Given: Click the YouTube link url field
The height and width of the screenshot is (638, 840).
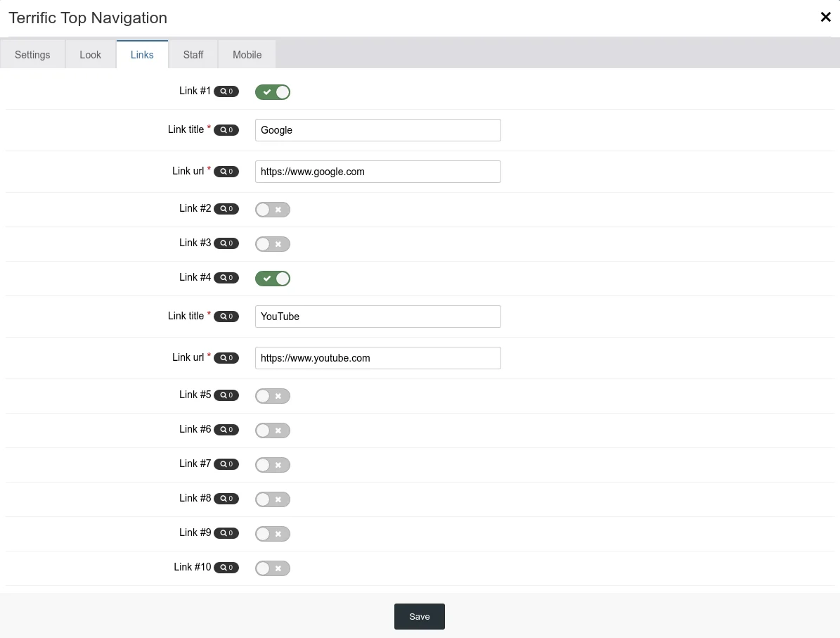Looking at the screenshot, I should [377, 358].
